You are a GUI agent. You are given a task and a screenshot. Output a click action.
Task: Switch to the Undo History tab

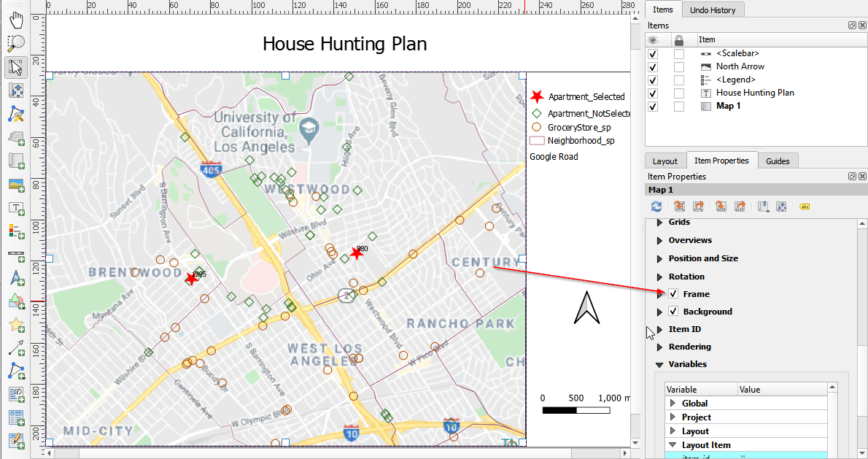coord(713,10)
